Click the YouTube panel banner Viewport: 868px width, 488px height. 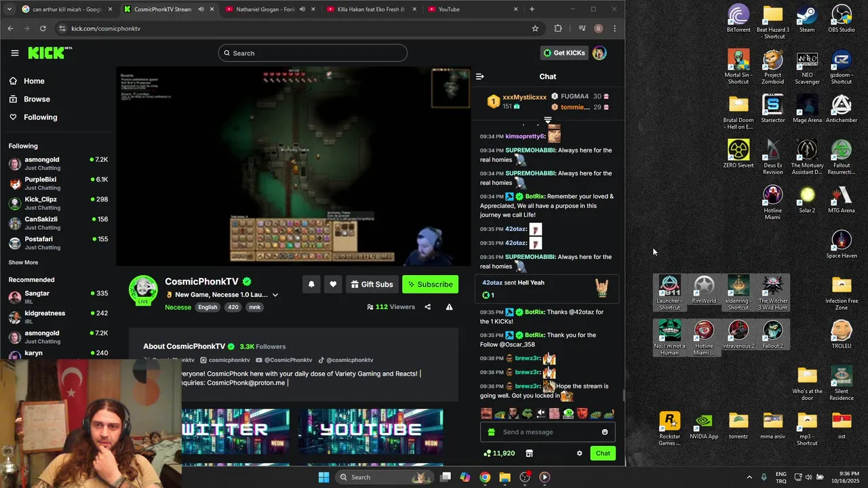click(370, 430)
